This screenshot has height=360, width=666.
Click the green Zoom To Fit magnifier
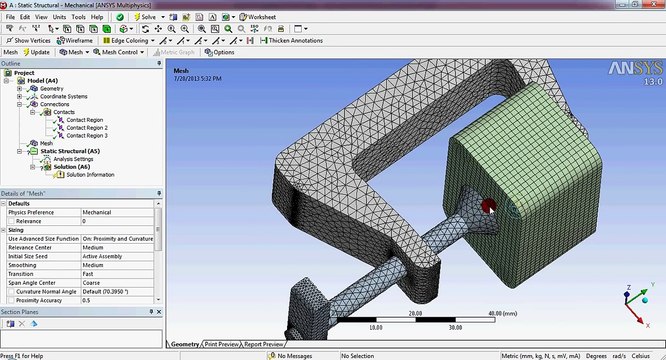coord(228,29)
